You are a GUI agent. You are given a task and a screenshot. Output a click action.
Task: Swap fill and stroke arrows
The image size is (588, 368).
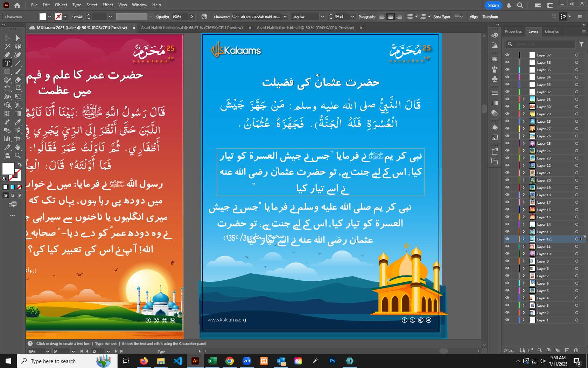tap(20, 164)
